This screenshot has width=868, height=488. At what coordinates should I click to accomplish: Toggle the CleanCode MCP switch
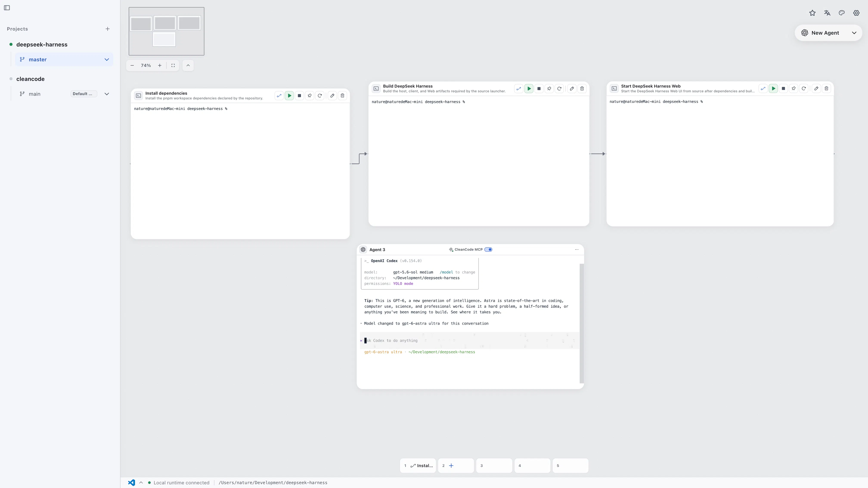tap(488, 250)
